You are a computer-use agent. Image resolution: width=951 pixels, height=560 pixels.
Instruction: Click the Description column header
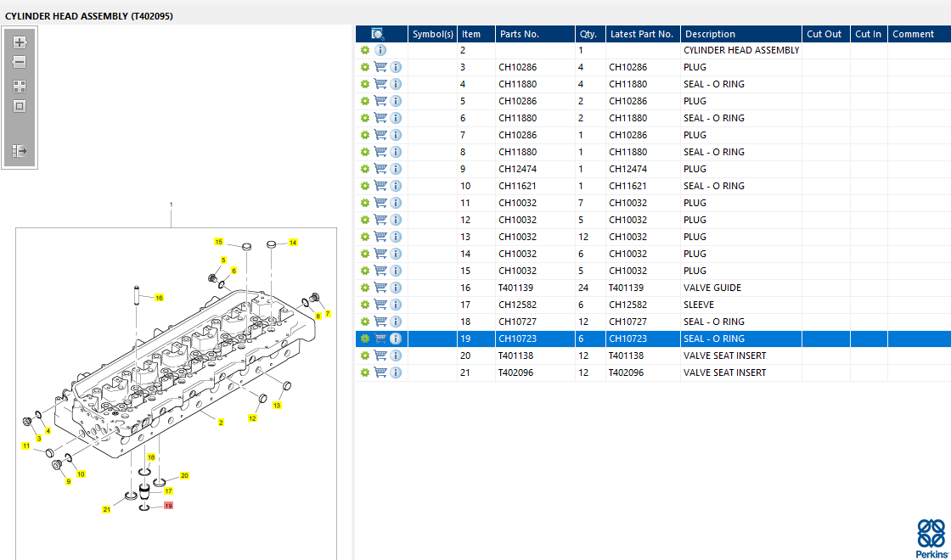710,34
